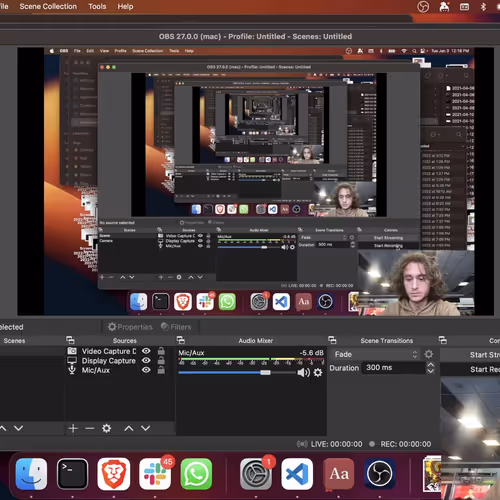Click Start Recording button
Viewport: 500px width, 500px height.
[485, 369]
